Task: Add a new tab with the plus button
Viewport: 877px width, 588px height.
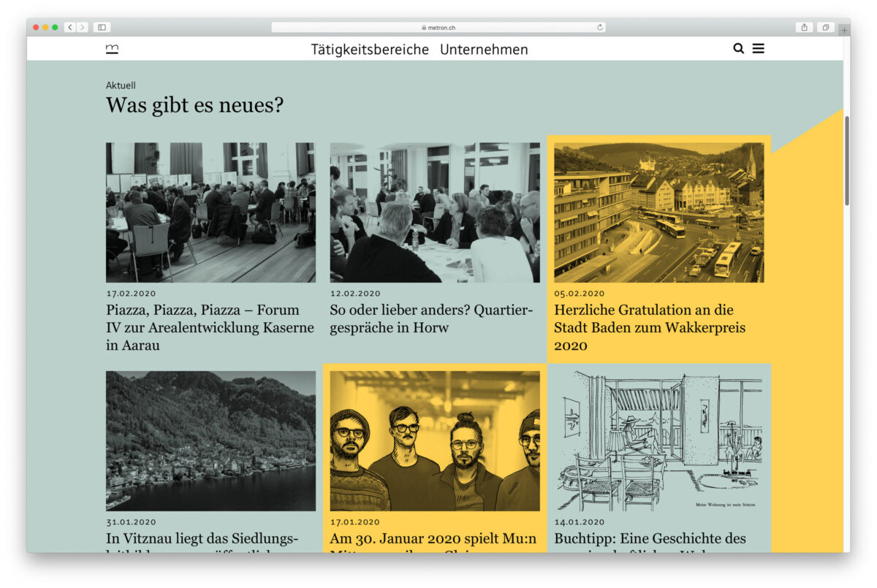Action: pos(844,30)
